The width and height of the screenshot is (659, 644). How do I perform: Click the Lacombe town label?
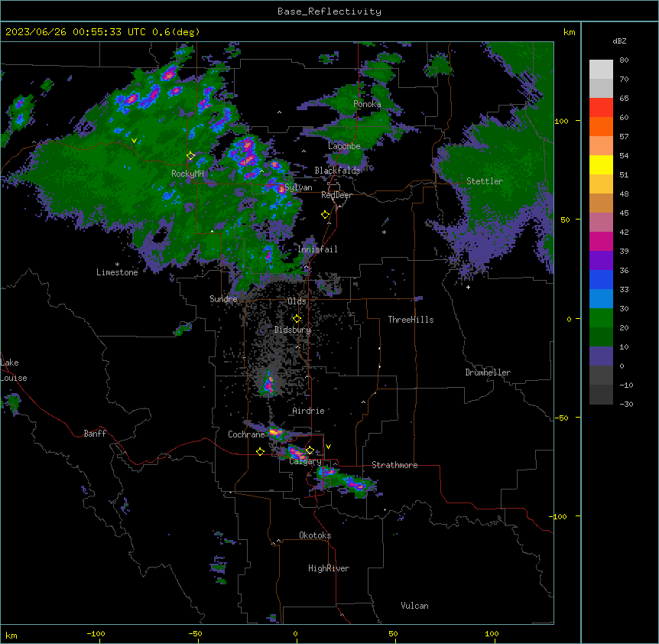(344, 146)
